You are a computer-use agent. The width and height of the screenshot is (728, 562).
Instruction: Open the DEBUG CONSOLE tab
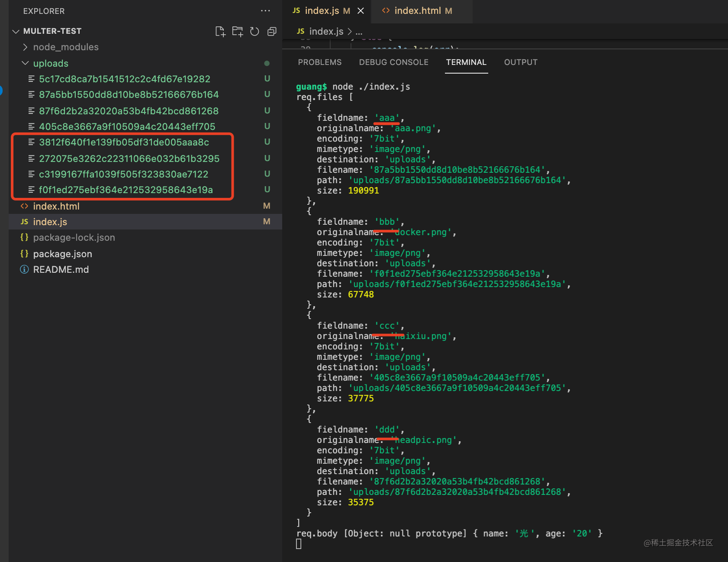point(393,62)
